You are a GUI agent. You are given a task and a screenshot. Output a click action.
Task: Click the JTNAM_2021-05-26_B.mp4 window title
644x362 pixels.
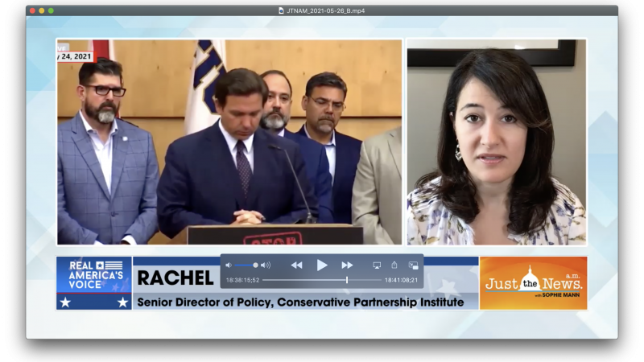pyautogui.click(x=325, y=10)
